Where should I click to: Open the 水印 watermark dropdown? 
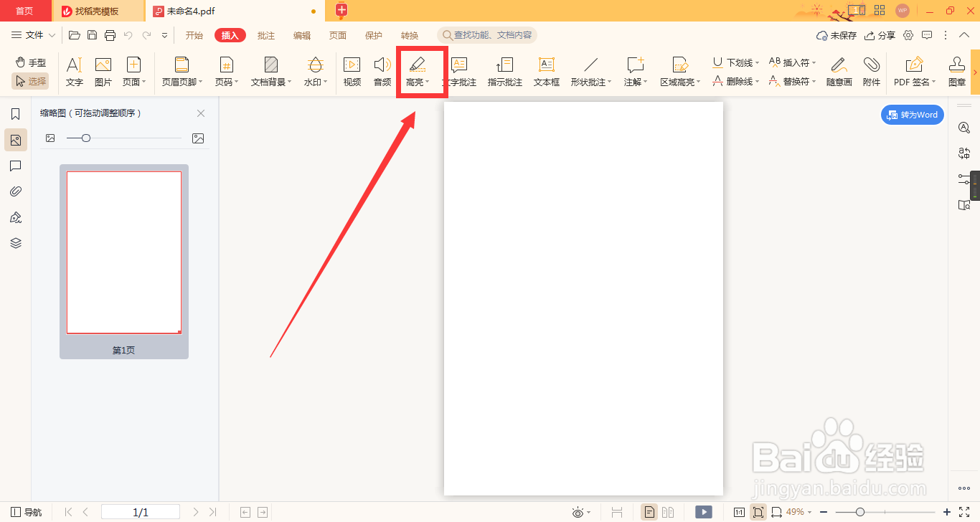point(316,72)
